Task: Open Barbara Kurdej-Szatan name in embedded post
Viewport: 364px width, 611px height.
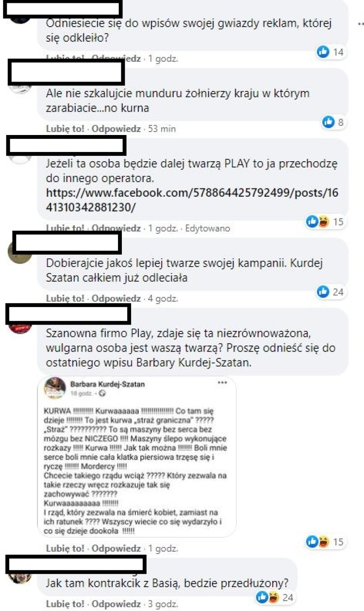Action: (108, 384)
